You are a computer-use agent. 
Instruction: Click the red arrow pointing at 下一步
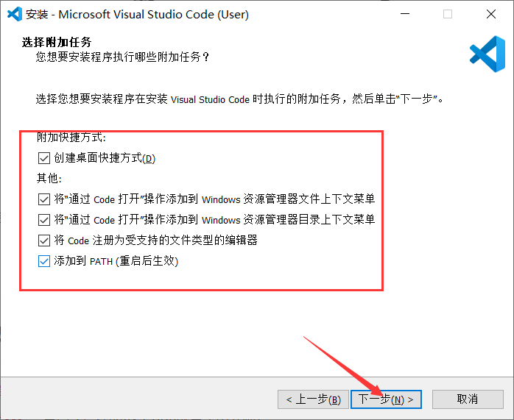coord(342,365)
